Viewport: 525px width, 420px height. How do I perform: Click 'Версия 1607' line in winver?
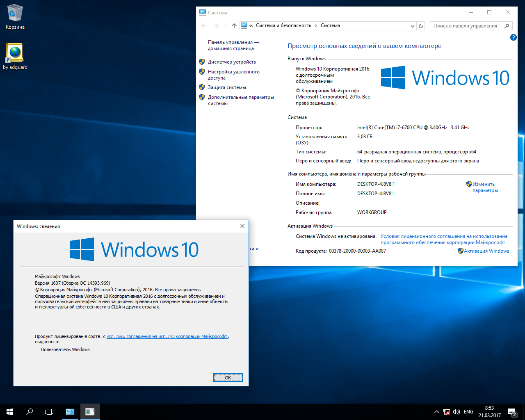point(73,283)
